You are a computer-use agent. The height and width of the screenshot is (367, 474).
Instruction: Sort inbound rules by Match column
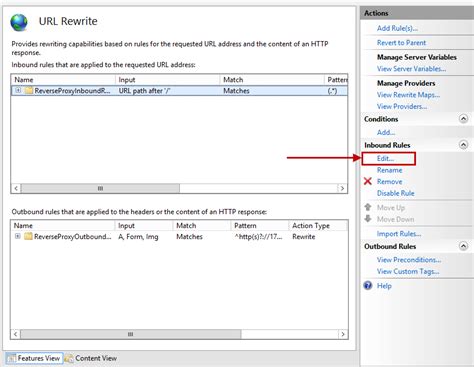point(272,80)
